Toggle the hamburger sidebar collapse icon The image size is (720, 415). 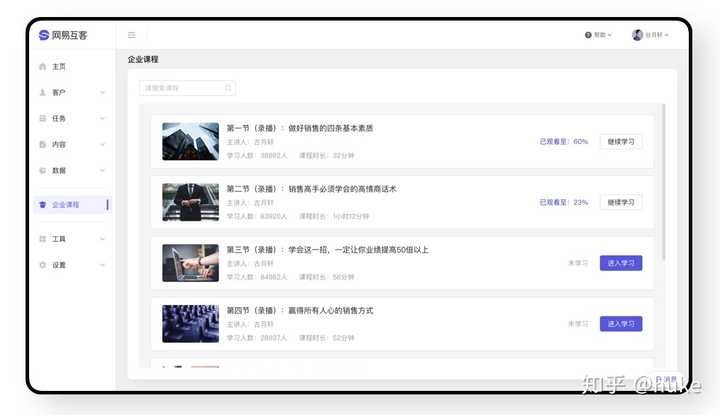coord(131,35)
